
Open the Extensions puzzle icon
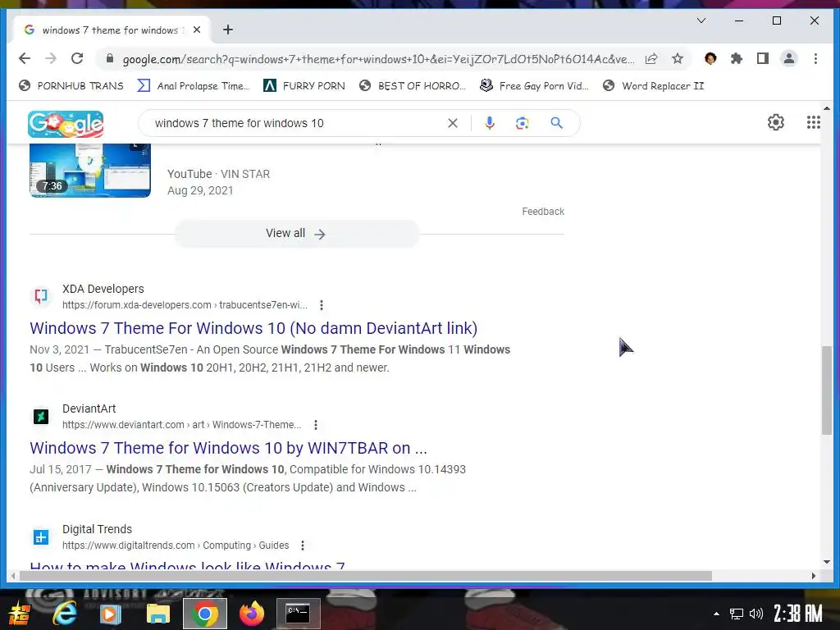[x=737, y=59]
